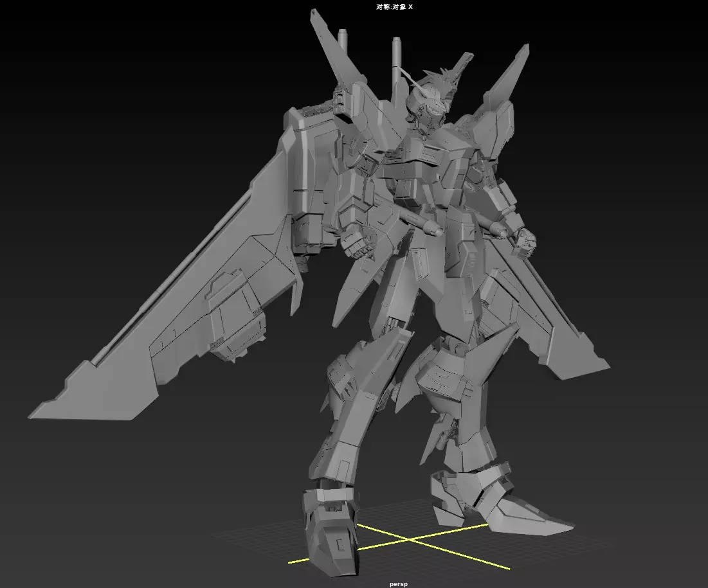This screenshot has height=588, width=708.
Task: Click the symmetry label '对称:对象 X'
Action: pos(394,7)
